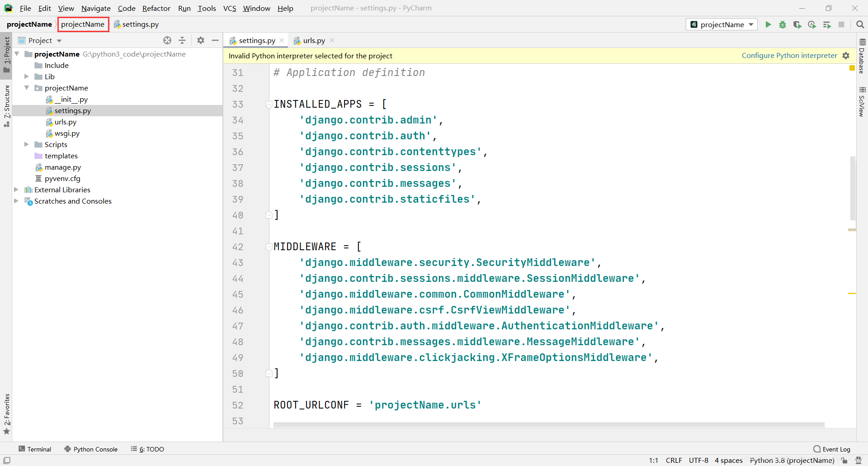Open interpreter banner gear options
Image resolution: width=868 pixels, height=466 pixels.
point(846,56)
